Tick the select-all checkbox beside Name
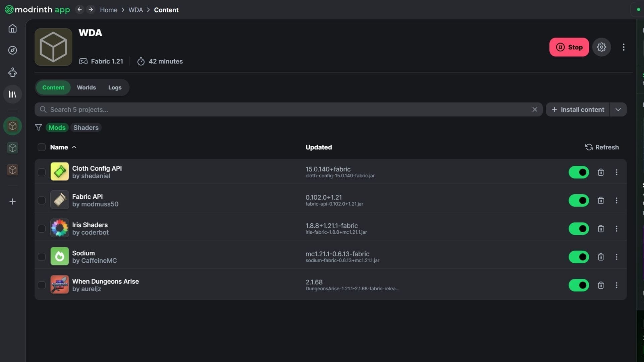The width and height of the screenshot is (644, 362). tap(42, 147)
